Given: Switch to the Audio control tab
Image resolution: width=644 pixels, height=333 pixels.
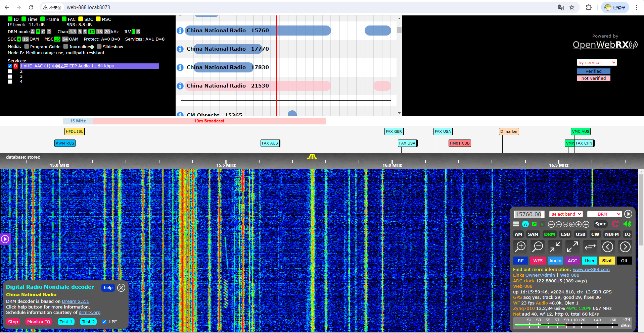Looking at the screenshot, I should (555, 261).
